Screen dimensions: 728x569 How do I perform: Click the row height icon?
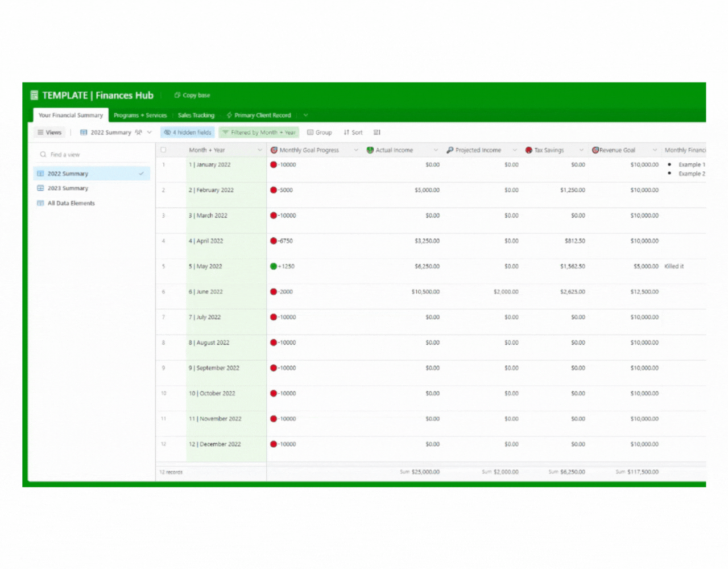(377, 132)
